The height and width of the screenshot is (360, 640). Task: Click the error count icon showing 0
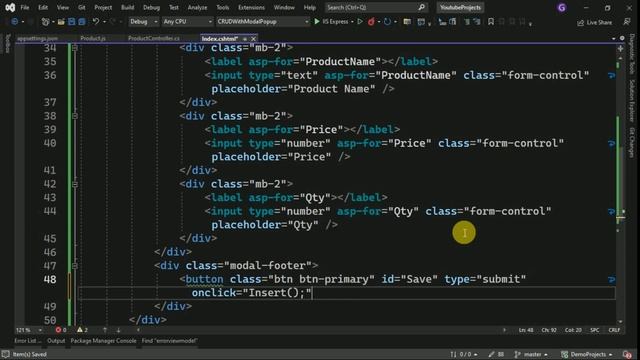(58, 330)
